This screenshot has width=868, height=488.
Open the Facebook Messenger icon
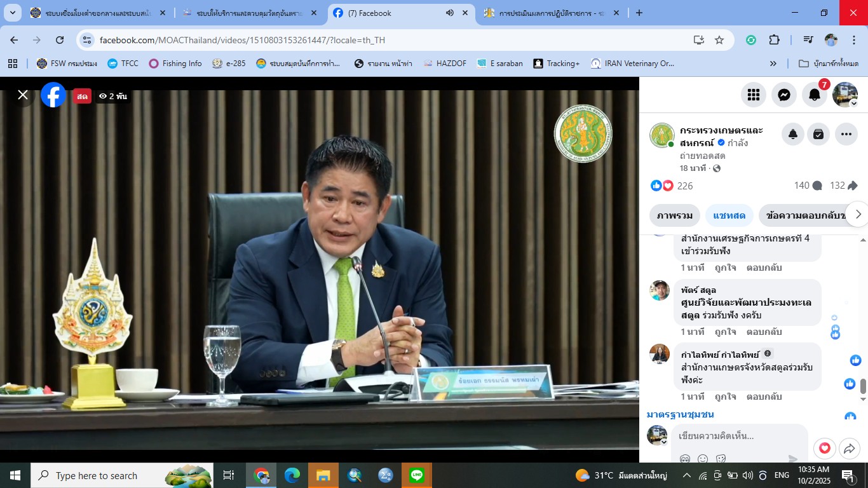click(784, 95)
